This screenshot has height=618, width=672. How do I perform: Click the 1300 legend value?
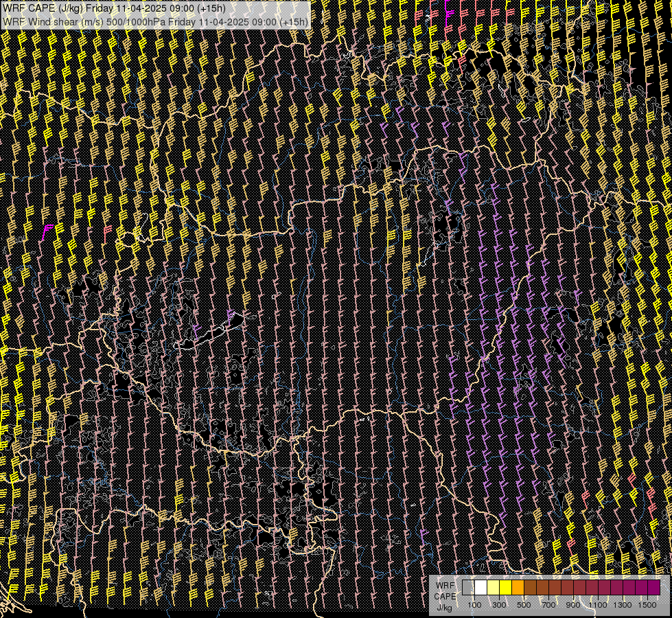tap(623, 605)
